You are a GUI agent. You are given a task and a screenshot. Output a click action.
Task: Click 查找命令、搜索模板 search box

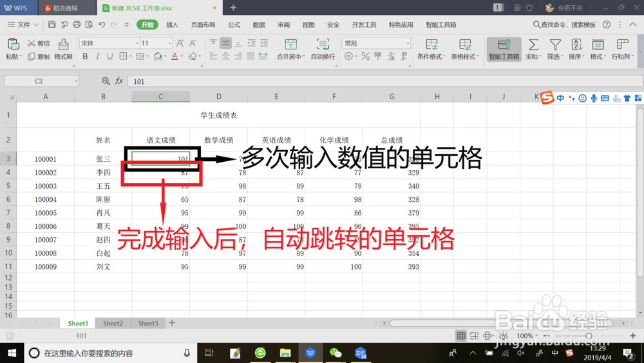[564, 25]
